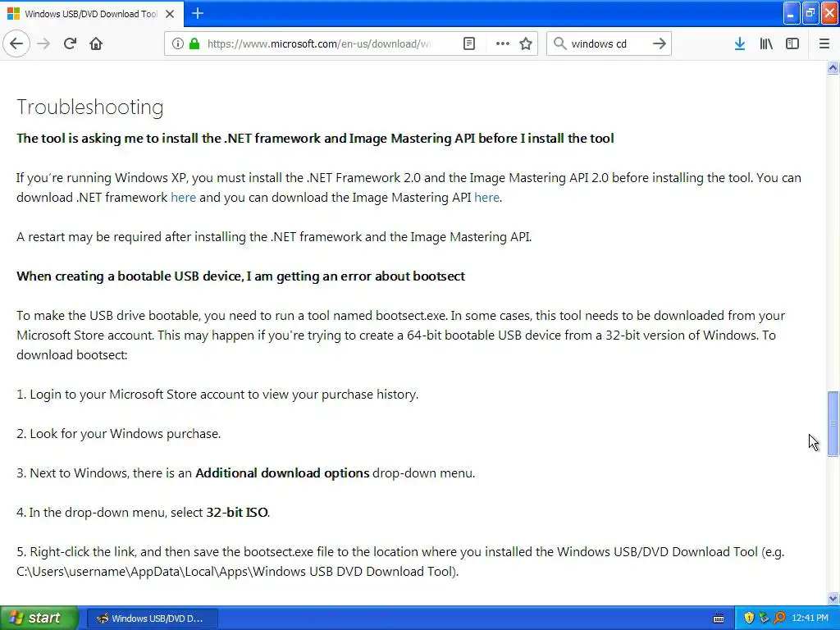Viewport: 840px width, 630px height.
Task: Click the 'windows cd' search box
Action: 608,43
